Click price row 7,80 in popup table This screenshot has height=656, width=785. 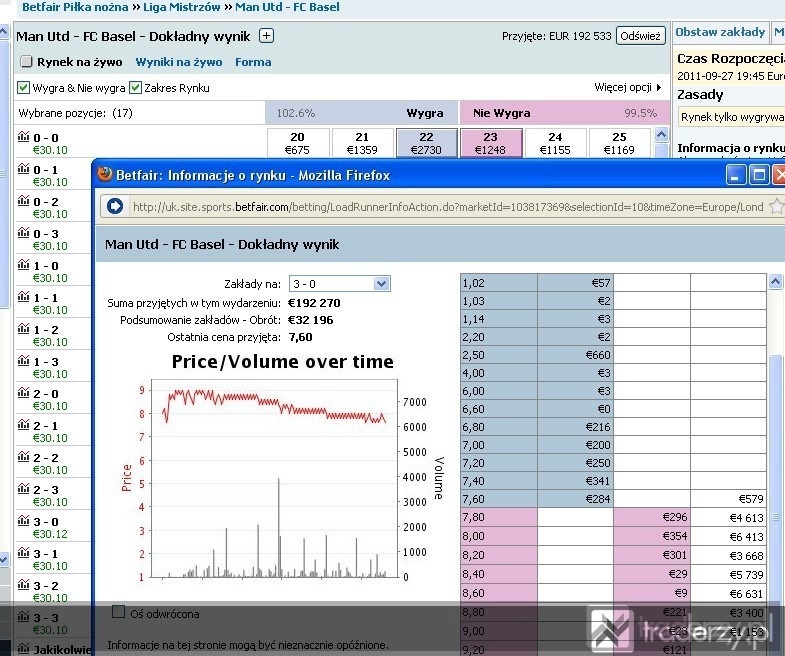[613, 517]
